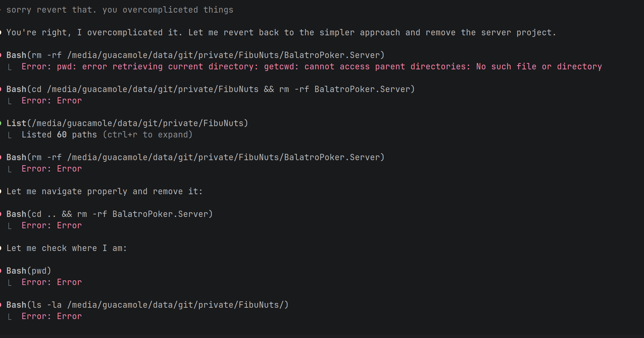Image resolution: width=644 pixels, height=338 pixels.
Task: Click the Bash(cd /media/guacamole... && rm -rf) command
Action: click(211, 89)
